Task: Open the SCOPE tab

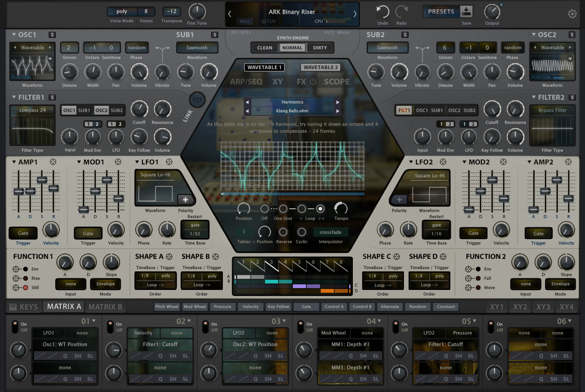Action: 337,82
